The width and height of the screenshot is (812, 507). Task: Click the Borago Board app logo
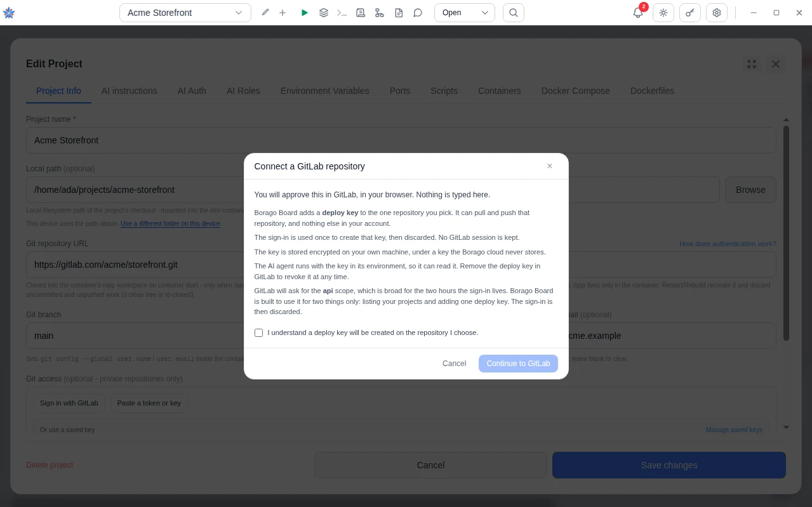tap(9, 13)
